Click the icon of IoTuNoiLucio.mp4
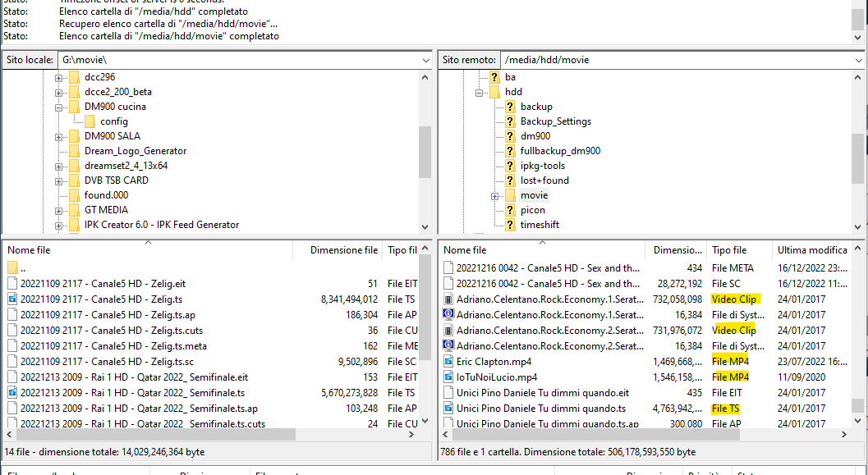The height and width of the screenshot is (475, 868). (x=449, y=377)
